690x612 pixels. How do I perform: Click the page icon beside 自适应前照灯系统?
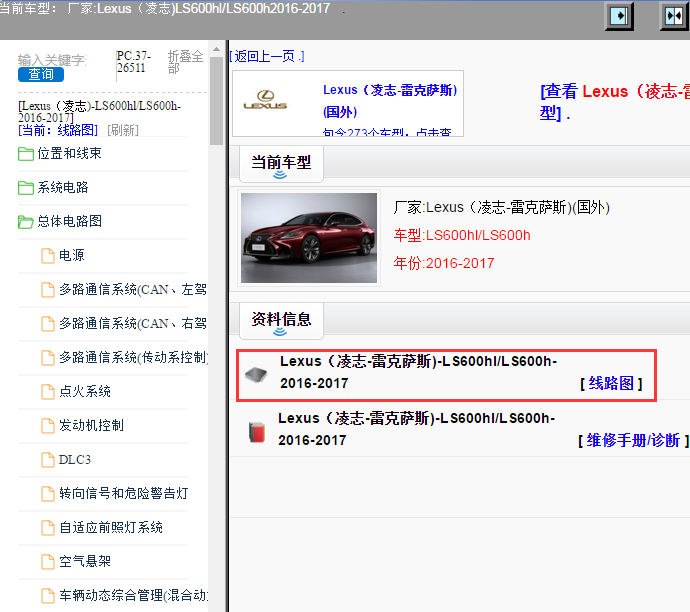point(48,528)
